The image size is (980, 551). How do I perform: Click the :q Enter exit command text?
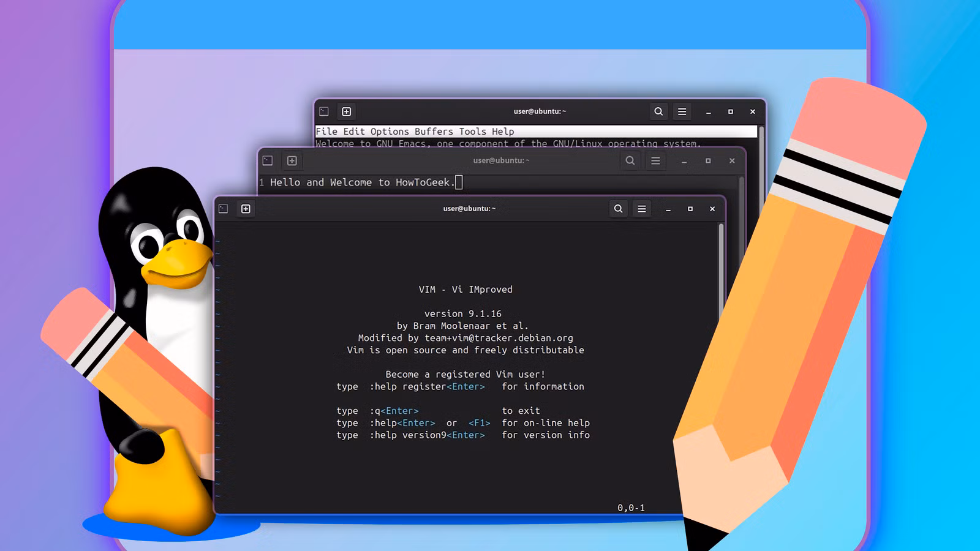[395, 410]
